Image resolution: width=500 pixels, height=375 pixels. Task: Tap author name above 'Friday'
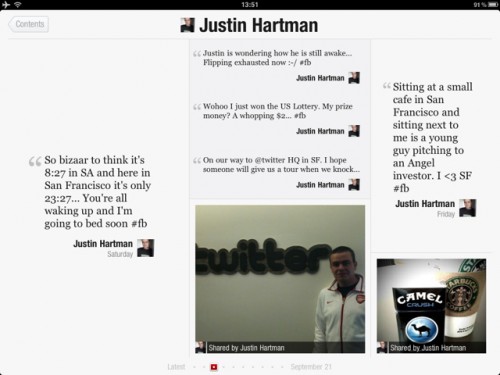pos(425,204)
